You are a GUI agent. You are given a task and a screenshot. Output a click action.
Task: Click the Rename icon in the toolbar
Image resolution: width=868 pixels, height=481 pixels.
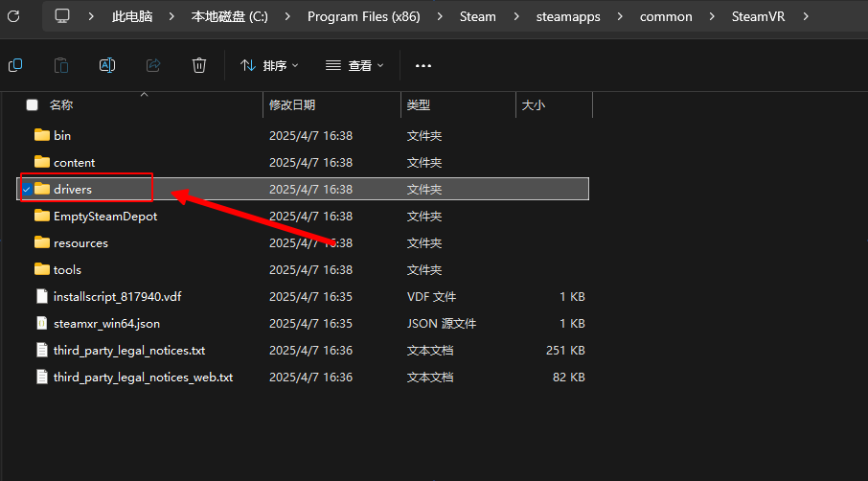click(107, 65)
